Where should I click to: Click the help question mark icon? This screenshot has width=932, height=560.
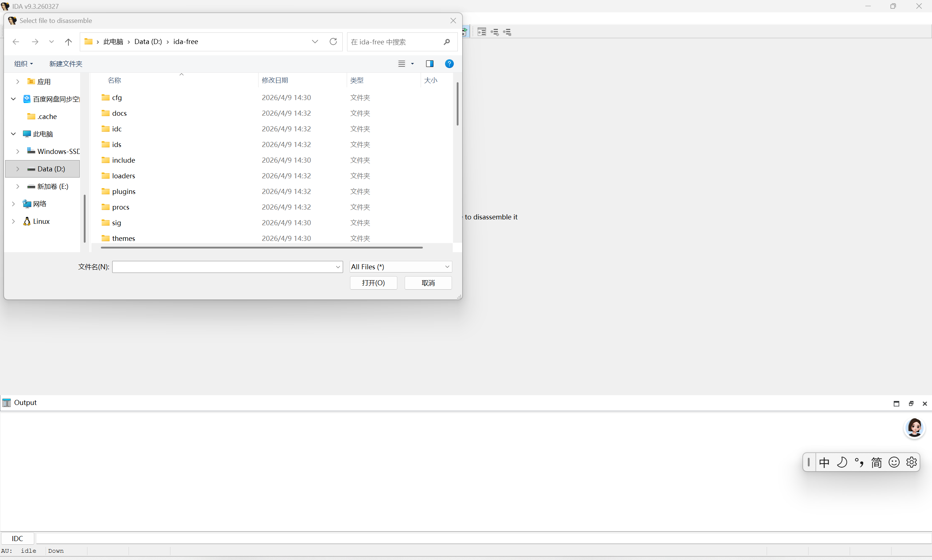(x=449, y=64)
